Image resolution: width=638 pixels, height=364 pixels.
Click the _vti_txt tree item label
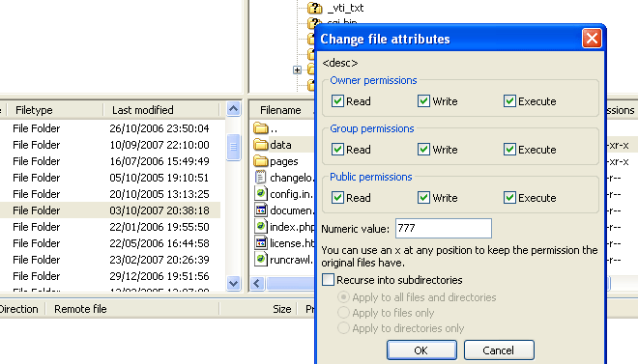click(345, 8)
